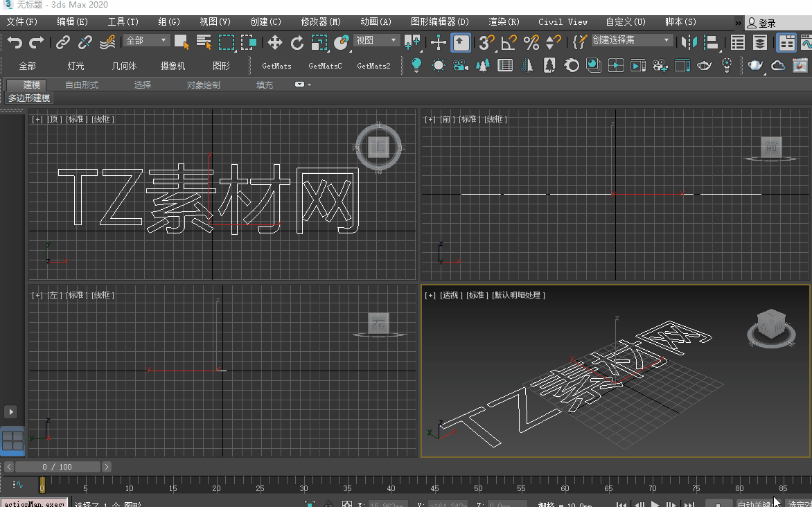Toggle the Angle Snap button
The image size is (812, 507).
pos(509,42)
